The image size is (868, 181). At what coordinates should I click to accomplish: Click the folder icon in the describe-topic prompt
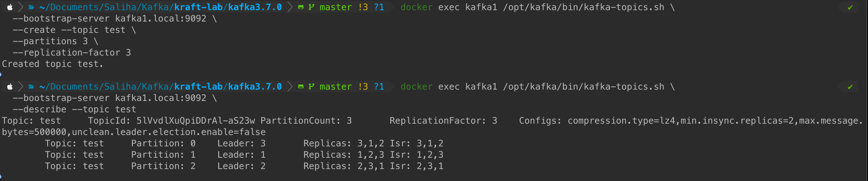[x=31, y=87]
